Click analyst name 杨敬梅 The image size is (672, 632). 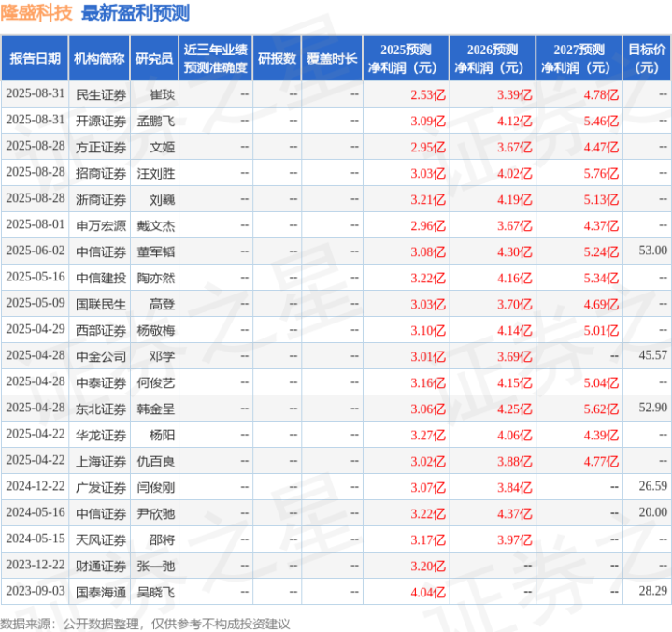[155, 331]
